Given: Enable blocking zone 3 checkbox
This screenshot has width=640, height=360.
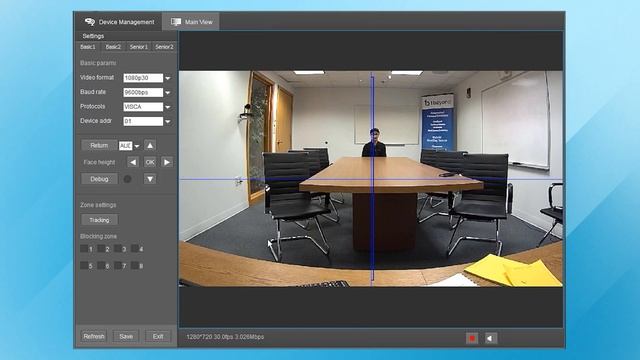Looking at the screenshot, I should [x=118, y=249].
